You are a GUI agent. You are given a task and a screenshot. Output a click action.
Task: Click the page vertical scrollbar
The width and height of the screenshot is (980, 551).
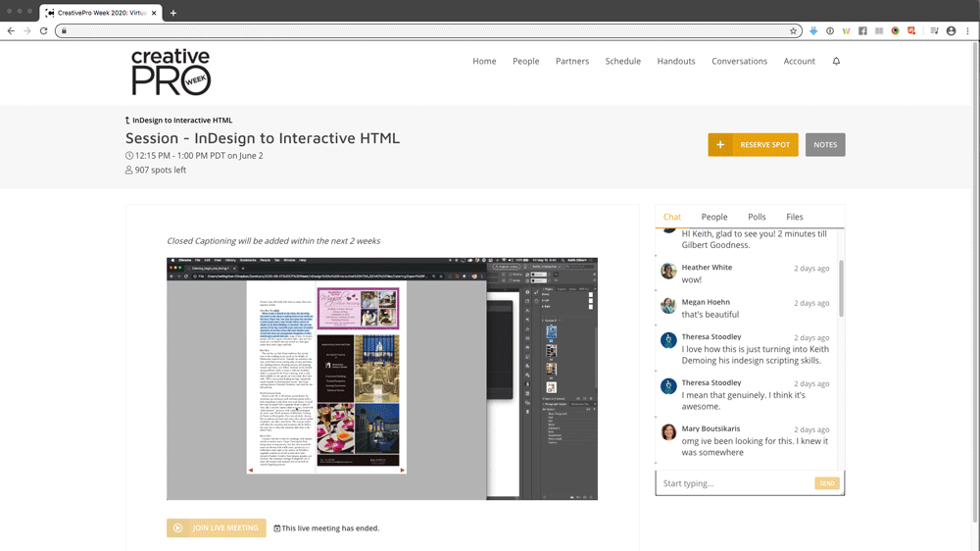pos(975,281)
